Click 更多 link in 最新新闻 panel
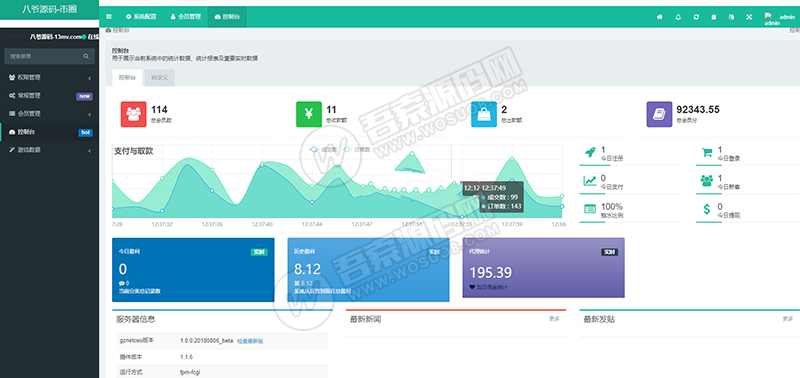 [554, 318]
